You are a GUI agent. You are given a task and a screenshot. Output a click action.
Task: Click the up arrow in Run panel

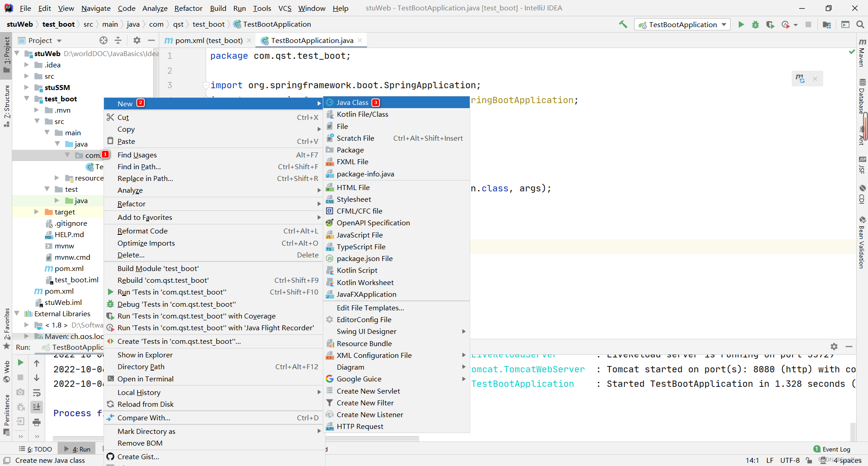pyautogui.click(x=37, y=363)
